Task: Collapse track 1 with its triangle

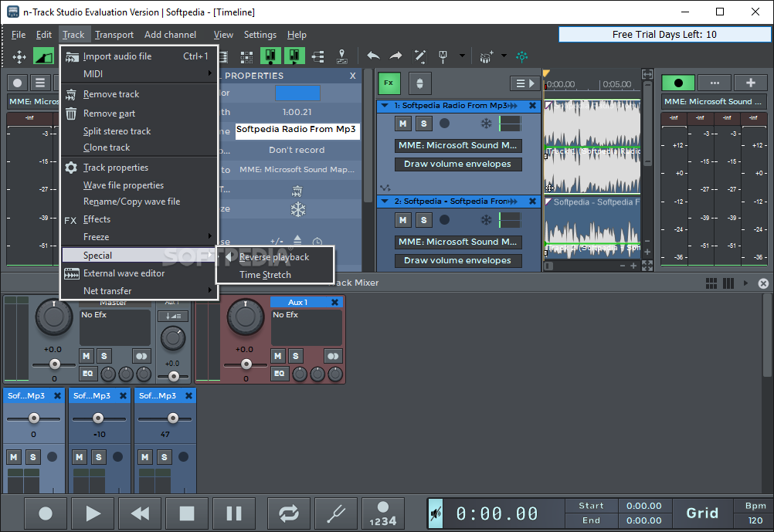Action: point(384,105)
